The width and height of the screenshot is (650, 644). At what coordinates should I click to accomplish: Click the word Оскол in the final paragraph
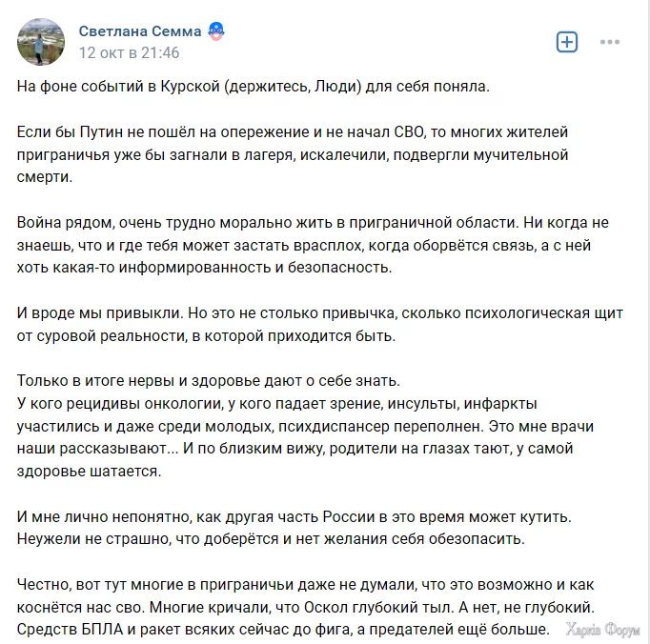click(326, 607)
